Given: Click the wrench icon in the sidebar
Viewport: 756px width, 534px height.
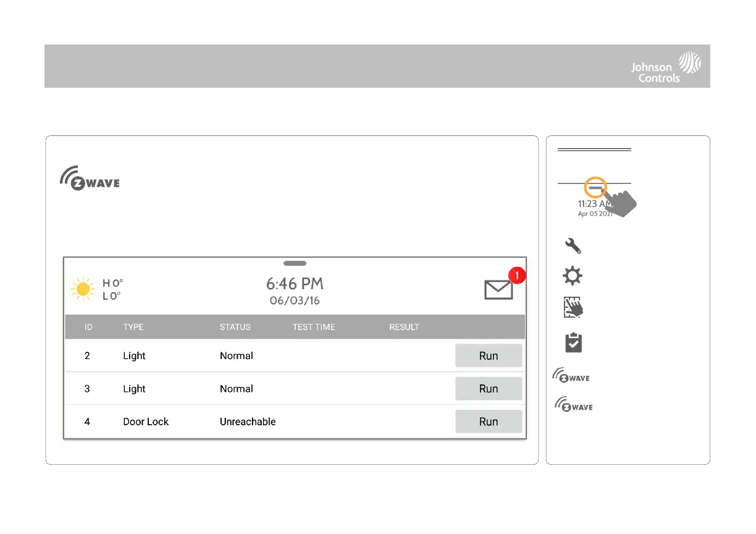Looking at the screenshot, I should tap(573, 246).
